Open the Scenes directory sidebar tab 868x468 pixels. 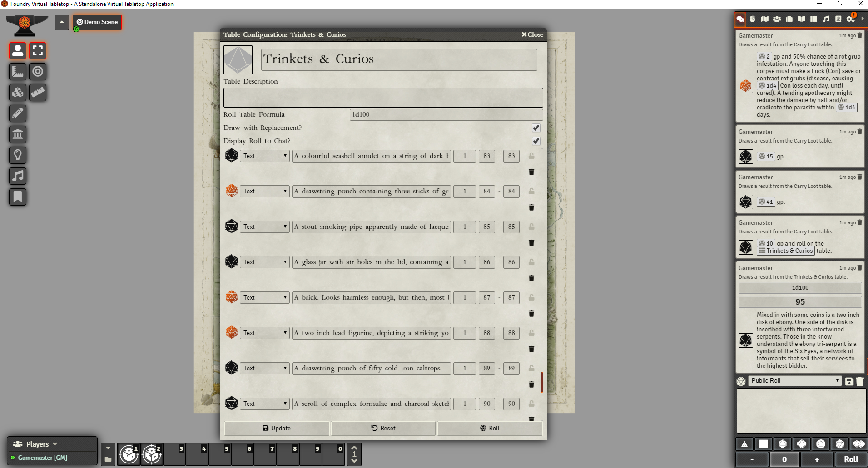[764, 19]
